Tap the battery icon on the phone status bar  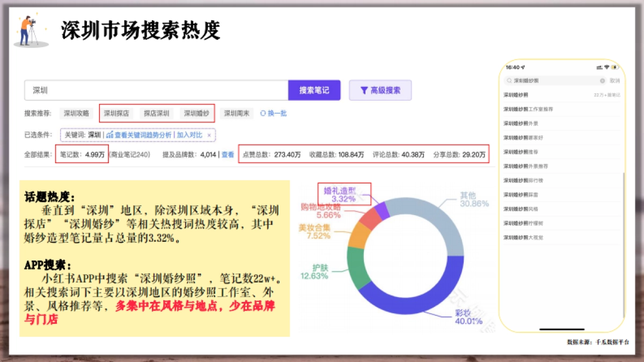[614, 67]
